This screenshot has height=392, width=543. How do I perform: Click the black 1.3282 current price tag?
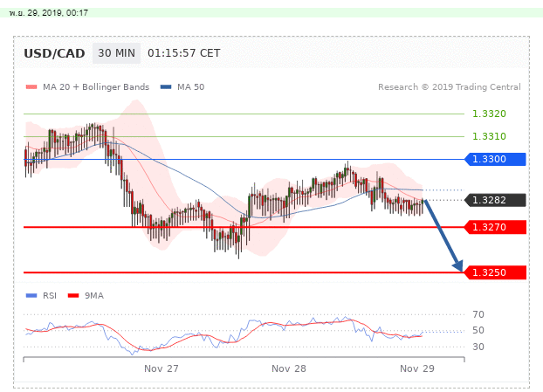click(x=495, y=200)
